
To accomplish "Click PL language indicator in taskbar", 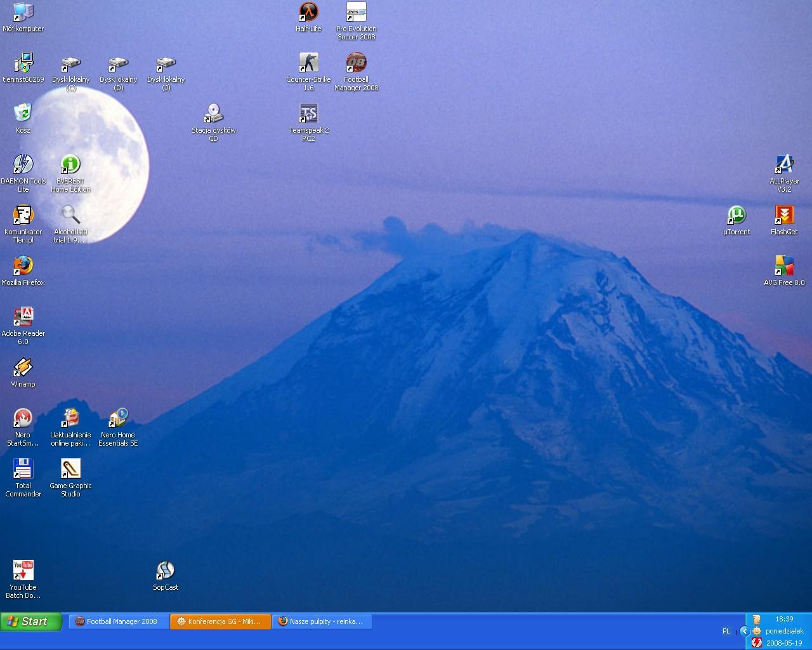I will pyautogui.click(x=726, y=631).
